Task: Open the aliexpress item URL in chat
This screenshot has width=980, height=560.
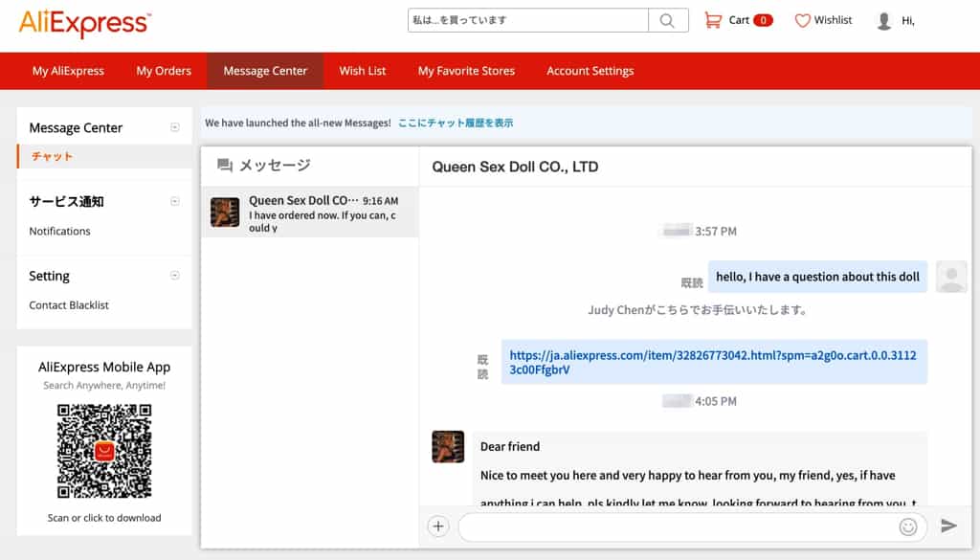Action: coord(713,363)
